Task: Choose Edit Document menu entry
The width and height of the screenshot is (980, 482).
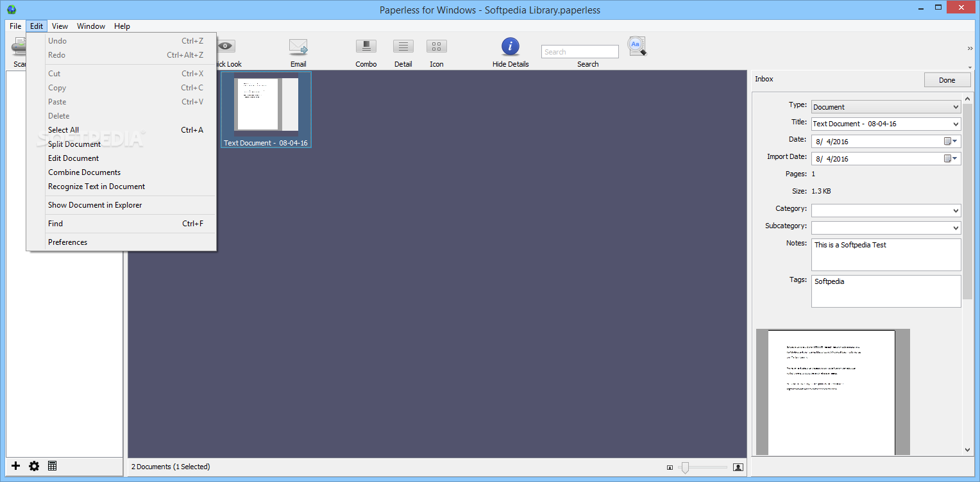Action: 121,158
